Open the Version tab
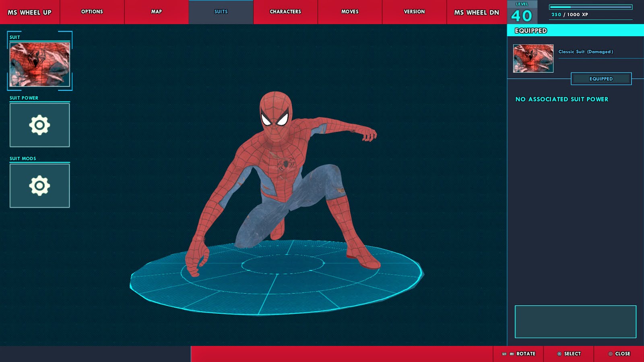This screenshot has height=362, width=644. click(414, 12)
